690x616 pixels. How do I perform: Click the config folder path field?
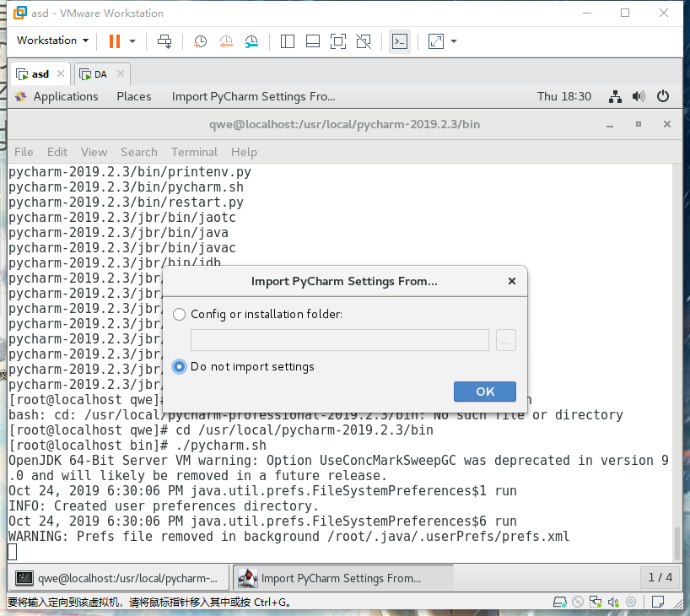(x=340, y=340)
